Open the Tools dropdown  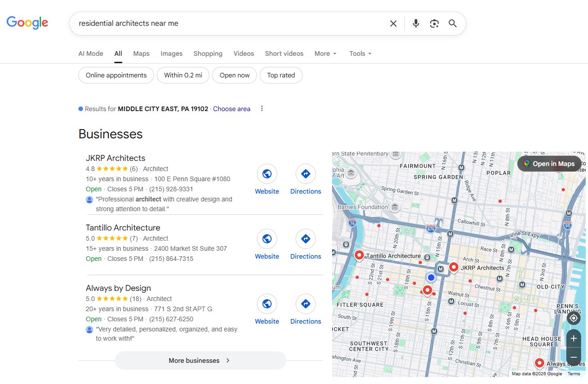(360, 53)
